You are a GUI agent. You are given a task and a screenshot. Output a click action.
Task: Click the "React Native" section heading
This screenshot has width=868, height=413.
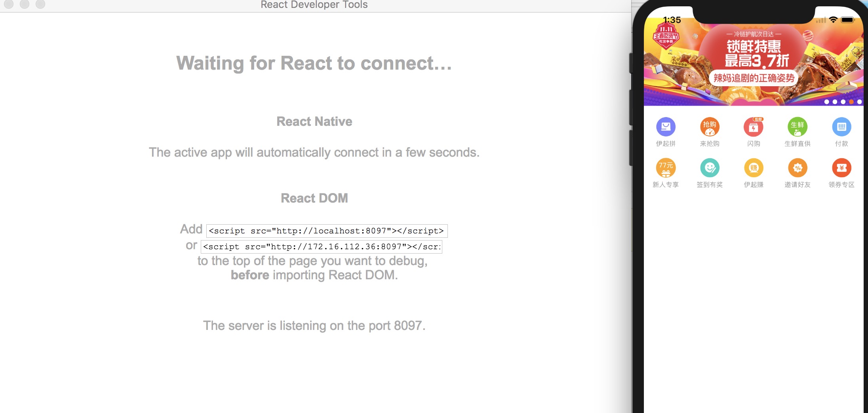click(x=314, y=121)
